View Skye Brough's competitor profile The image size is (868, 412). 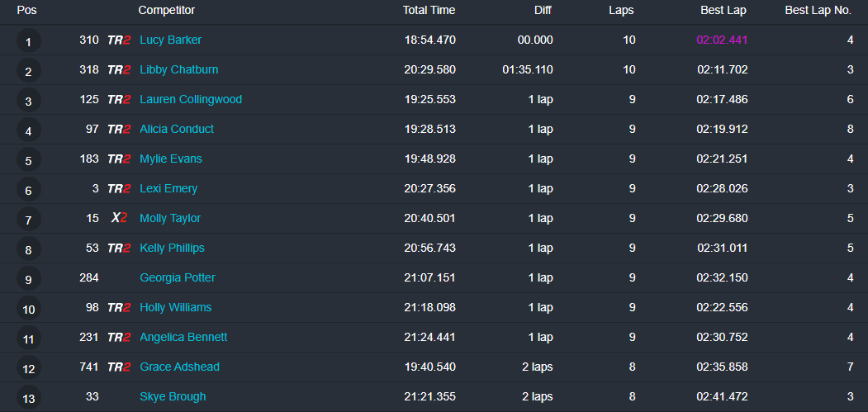pos(173,396)
